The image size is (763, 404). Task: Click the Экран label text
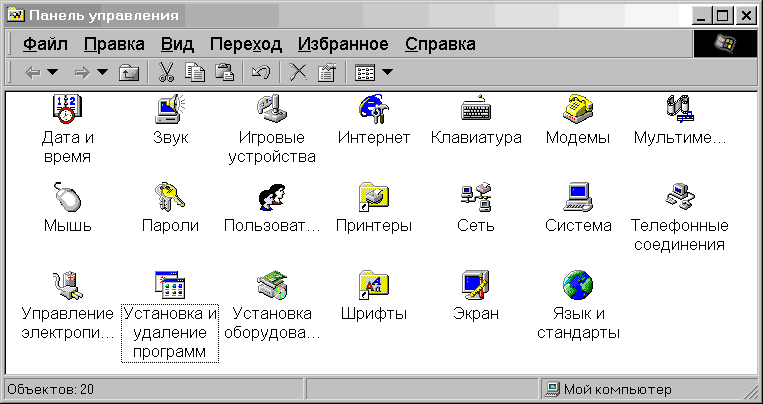pos(476,313)
